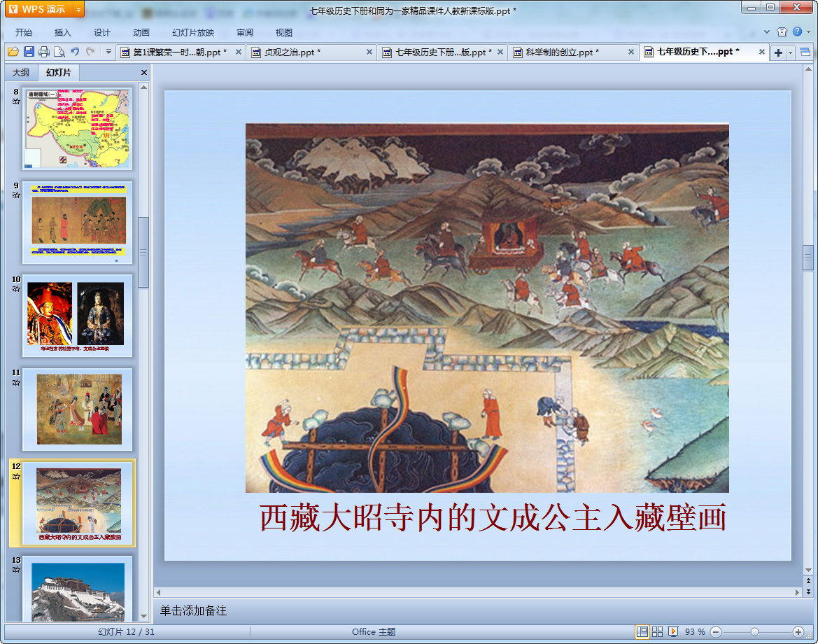818x644 pixels.
Task: Open print preview icon in the toolbar
Action: pos(59,52)
